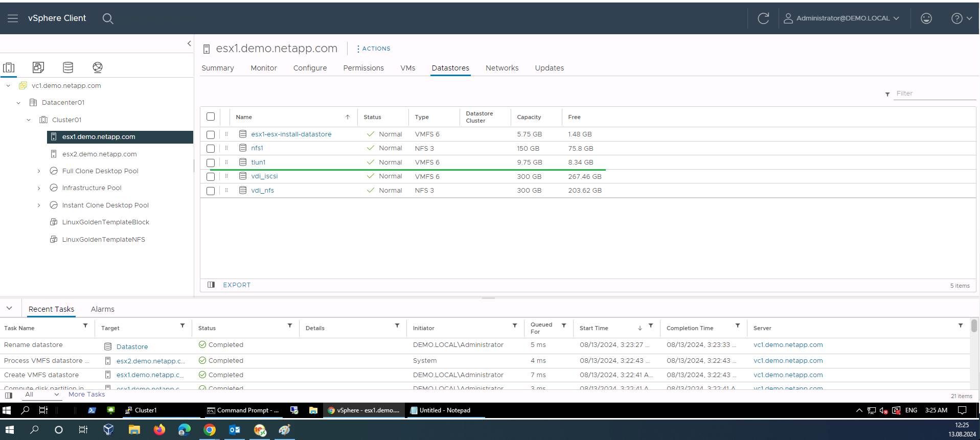
Task: Open the Networking inventory view icon
Action: (x=98, y=67)
